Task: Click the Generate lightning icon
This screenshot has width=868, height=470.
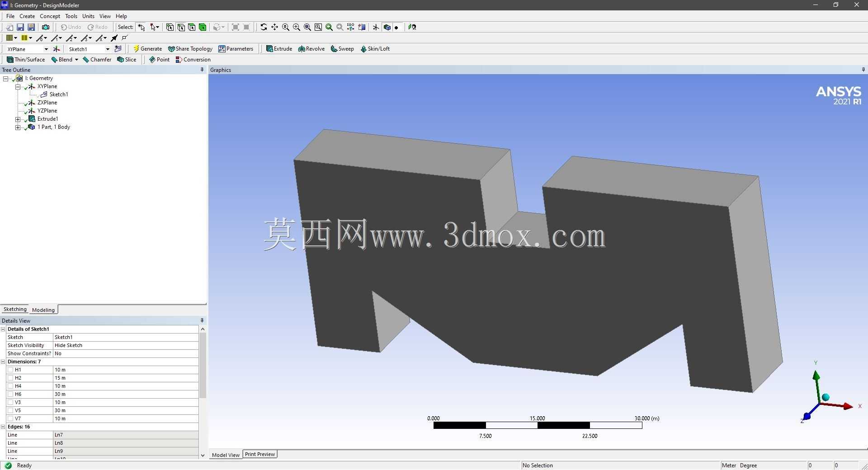Action: tap(136, 49)
